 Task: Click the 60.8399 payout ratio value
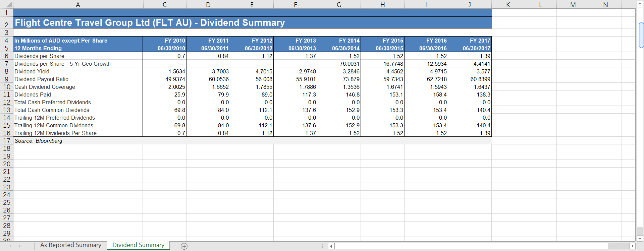point(470,79)
